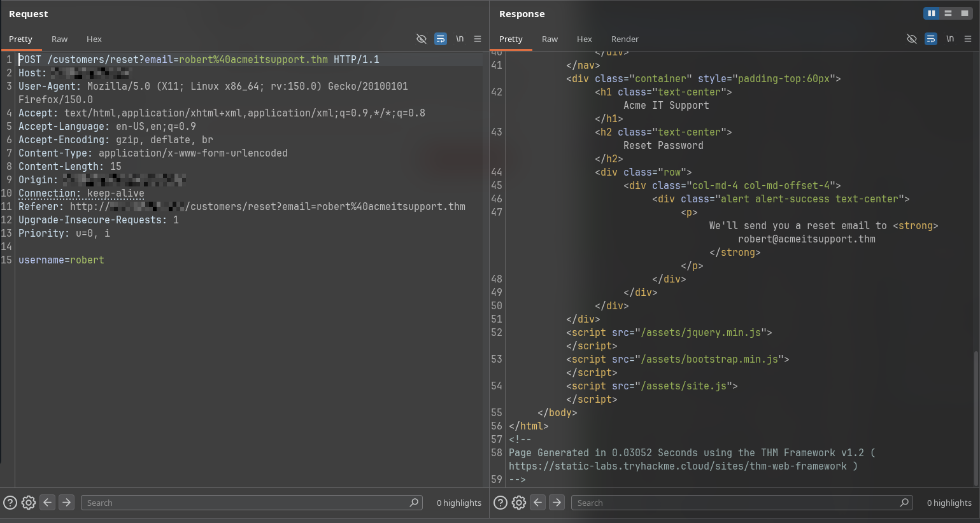Click the POST request line text
The image size is (980, 523).
[x=199, y=59]
